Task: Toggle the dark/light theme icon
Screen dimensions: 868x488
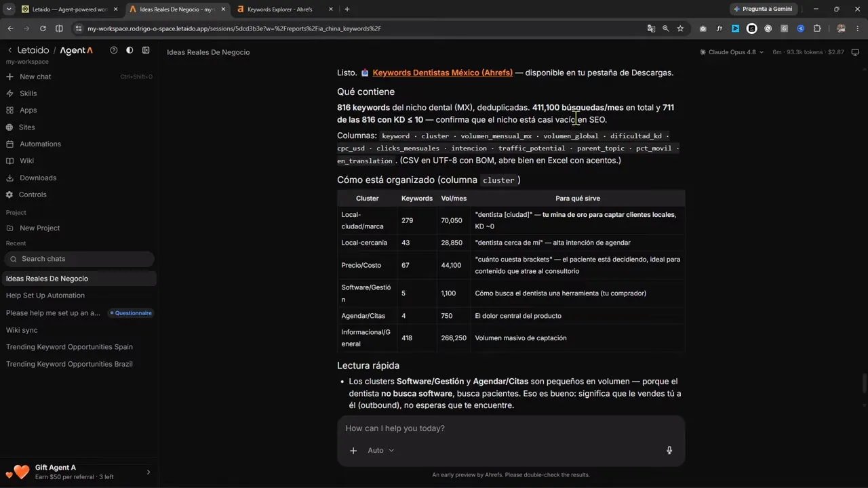Action: (130, 50)
